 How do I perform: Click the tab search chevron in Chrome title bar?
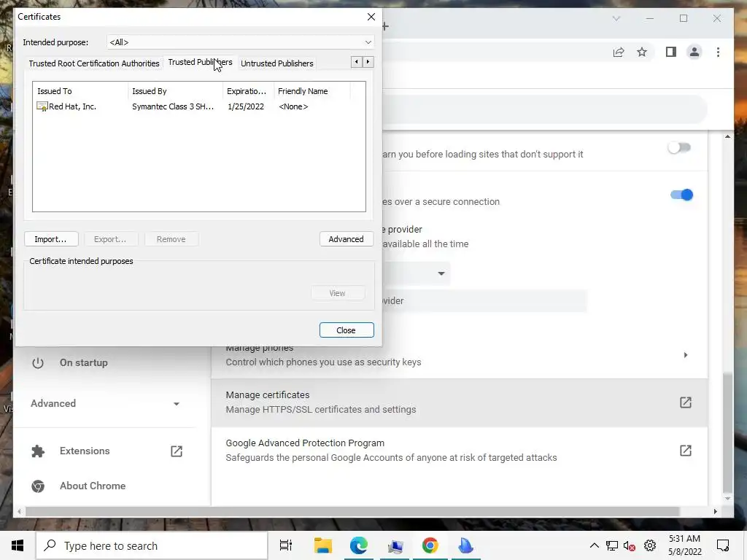tap(616, 18)
